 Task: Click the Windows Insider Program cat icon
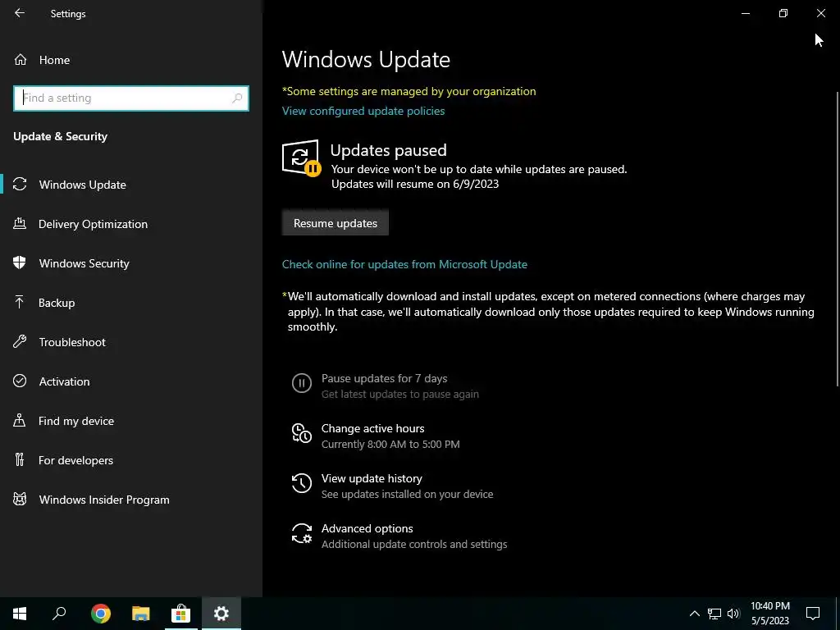[20, 500]
